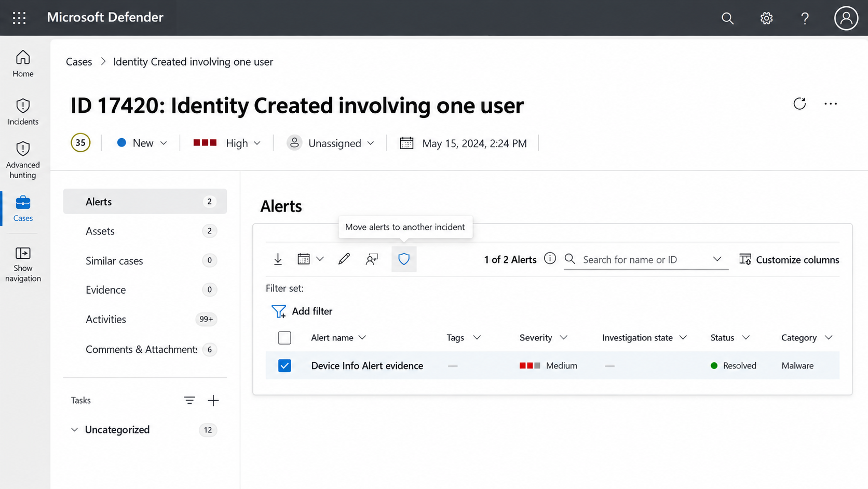Switch to the Evidence tab
This screenshot has height=489, width=868.
point(145,289)
